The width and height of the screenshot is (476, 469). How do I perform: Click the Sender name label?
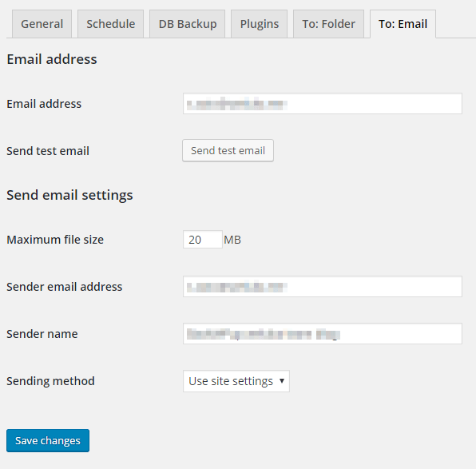click(42, 334)
